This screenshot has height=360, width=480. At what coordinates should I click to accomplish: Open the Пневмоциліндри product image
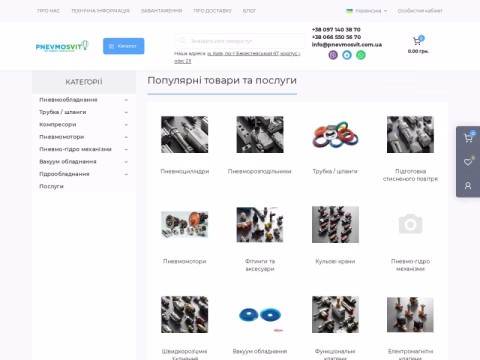(185, 134)
